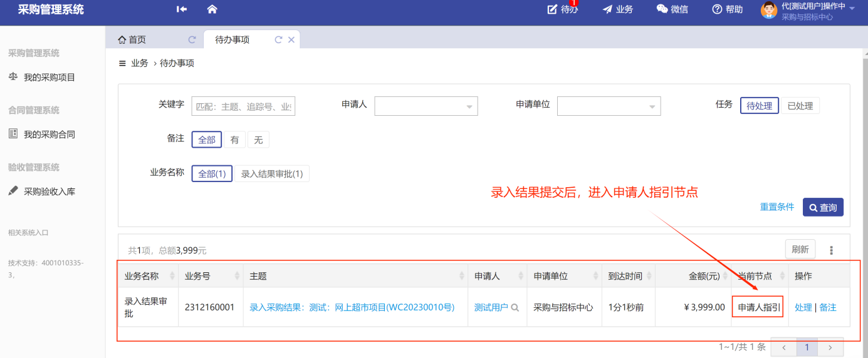
Task: Select the 已处理 task filter
Action: [800, 106]
